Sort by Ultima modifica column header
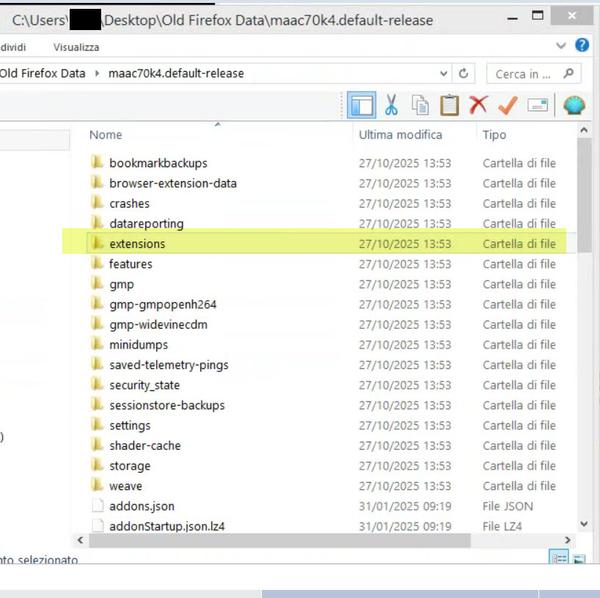600x598 pixels. (400, 135)
